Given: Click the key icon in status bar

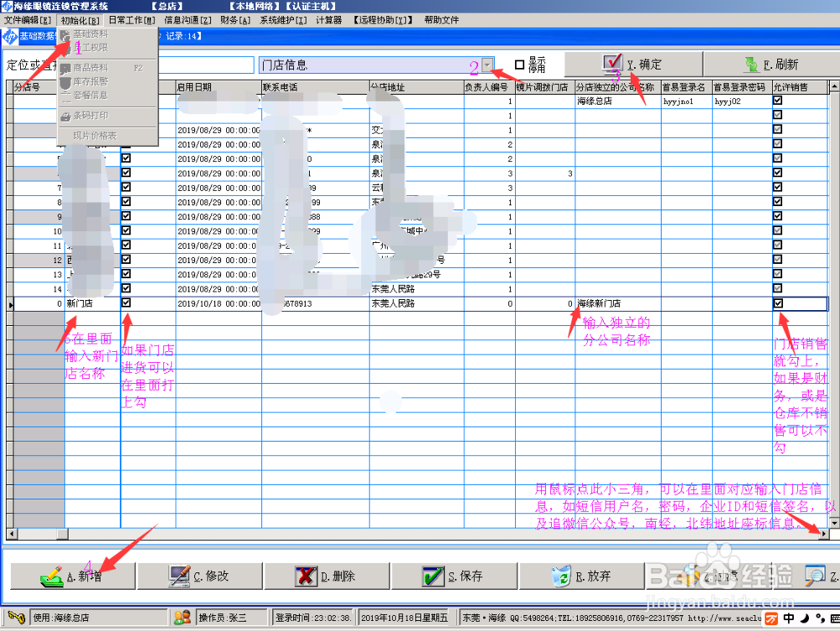Looking at the screenshot, I should pyautogui.click(x=17, y=618).
